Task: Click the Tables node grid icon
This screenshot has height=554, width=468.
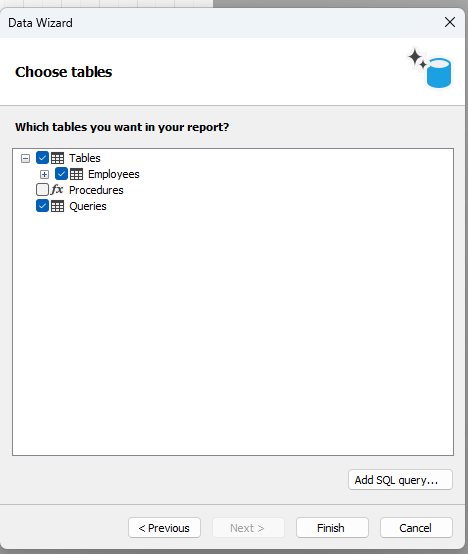Action: click(x=57, y=158)
